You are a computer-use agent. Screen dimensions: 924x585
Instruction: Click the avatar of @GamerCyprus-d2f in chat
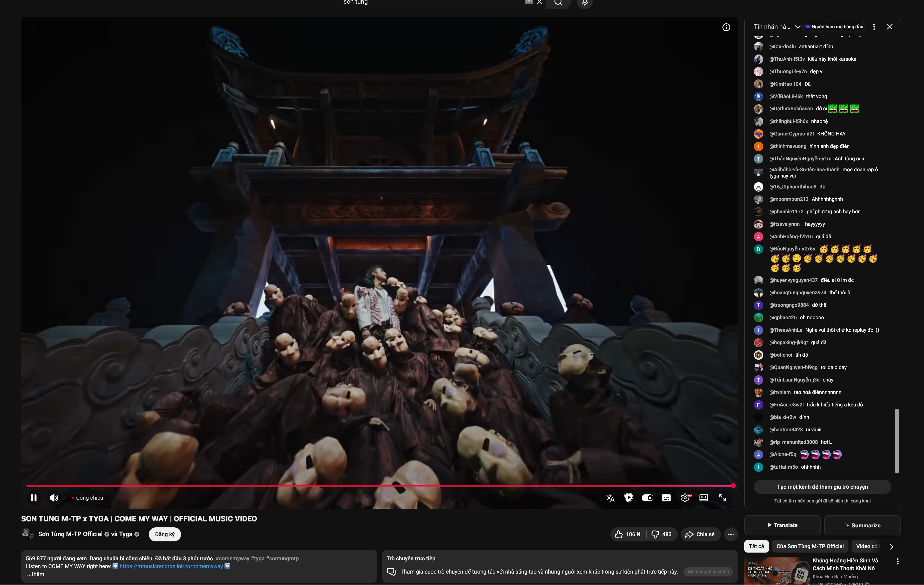[x=758, y=134]
